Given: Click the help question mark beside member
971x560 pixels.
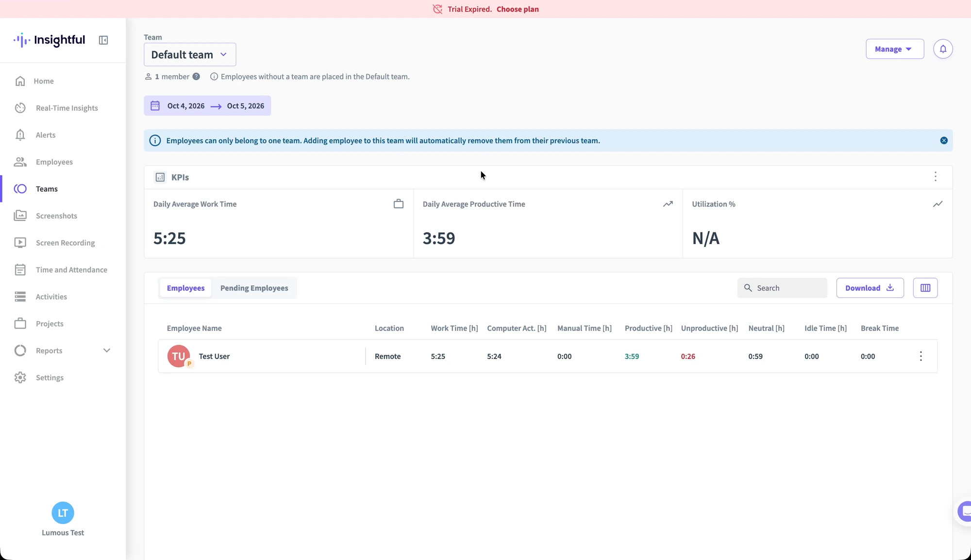Looking at the screenshot, I should pyautogui.click(x=196, y=77).
